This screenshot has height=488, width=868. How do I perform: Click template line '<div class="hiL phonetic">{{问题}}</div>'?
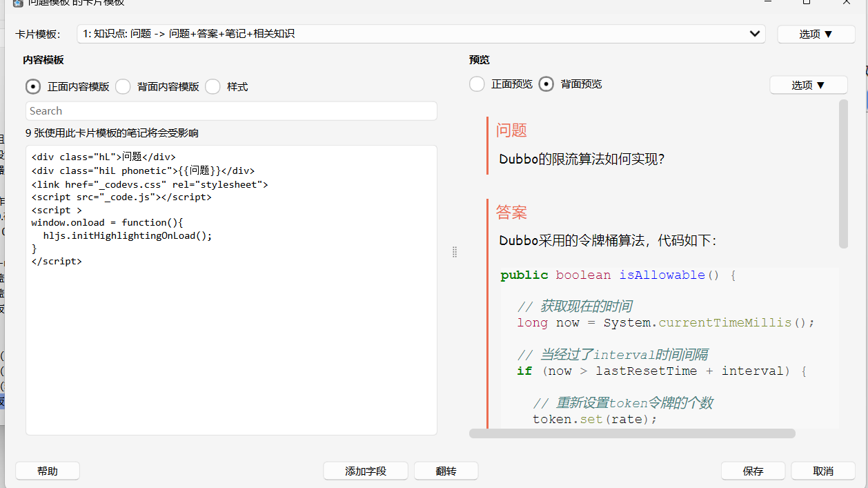[143, 170]
